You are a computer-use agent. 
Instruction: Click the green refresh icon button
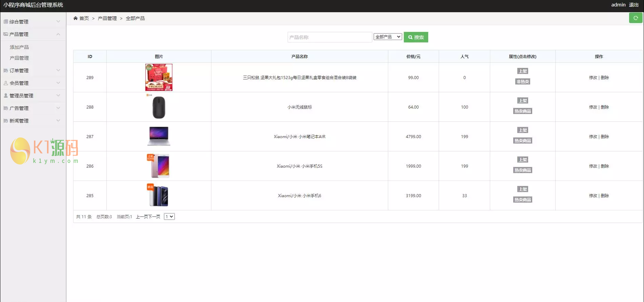[x=636, y=18]
